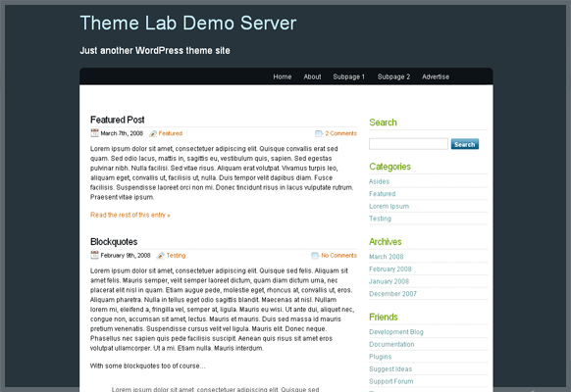Visit the Support Forum friend link
Viewport: 571px width, 392px height.
point(391,381)
